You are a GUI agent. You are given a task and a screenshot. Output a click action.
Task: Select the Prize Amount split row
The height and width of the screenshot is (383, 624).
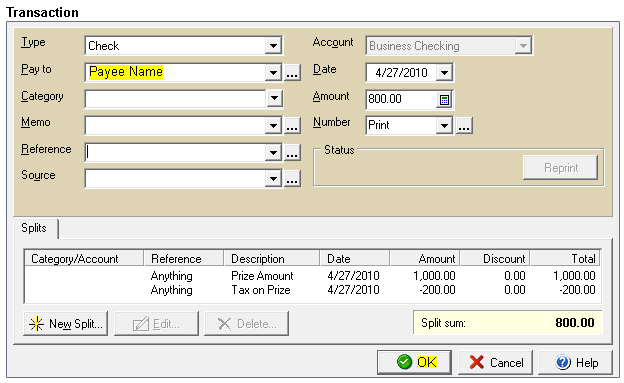[x=312, y=276]
